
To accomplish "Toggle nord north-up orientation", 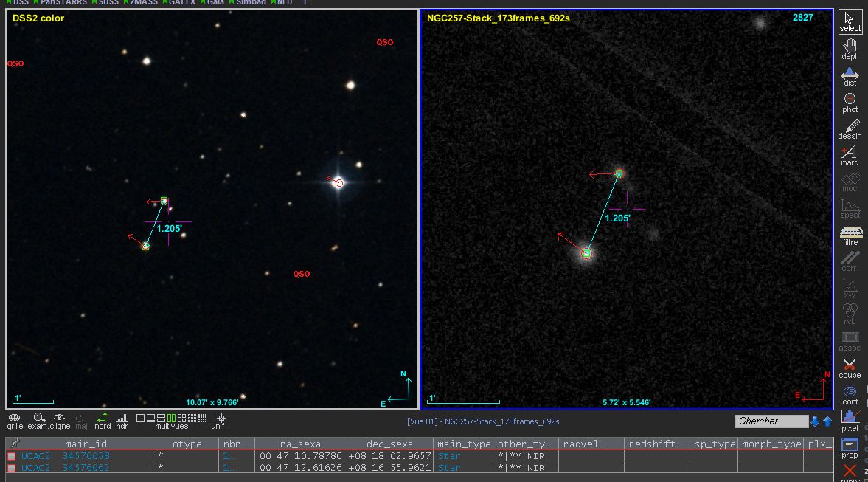I will [103, 421].
